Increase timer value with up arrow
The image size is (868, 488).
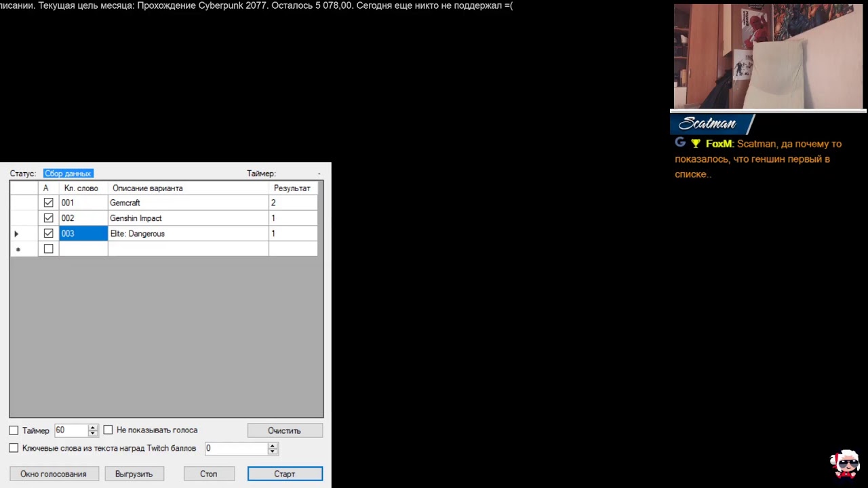pyautogui.click(x=93, y=428)
